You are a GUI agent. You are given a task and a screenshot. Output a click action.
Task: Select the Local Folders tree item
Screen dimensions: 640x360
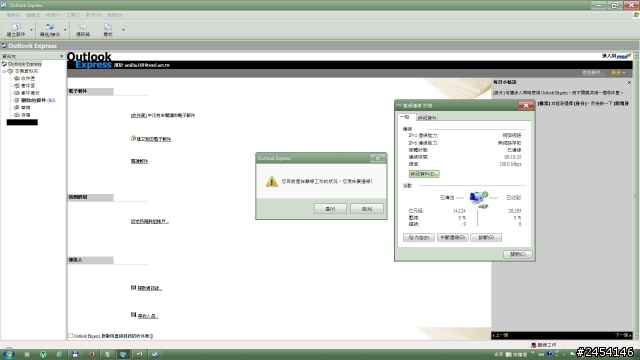coord(26,71)
